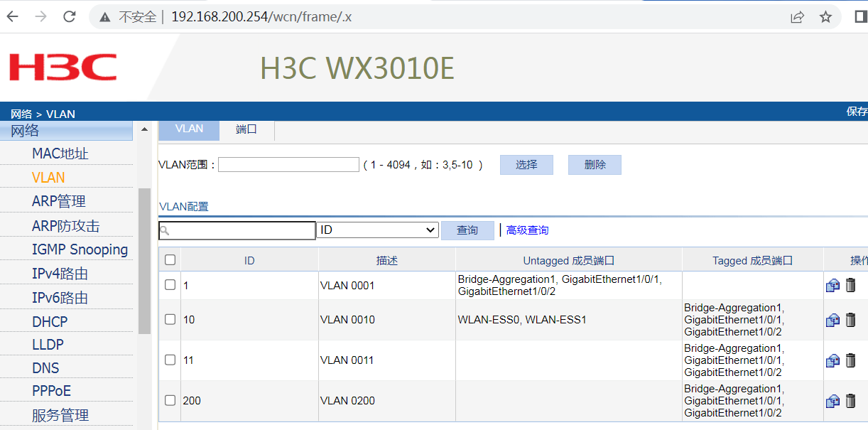
Task: Click the VLAN 0001 description cell
Action: (x=387, y=285)
